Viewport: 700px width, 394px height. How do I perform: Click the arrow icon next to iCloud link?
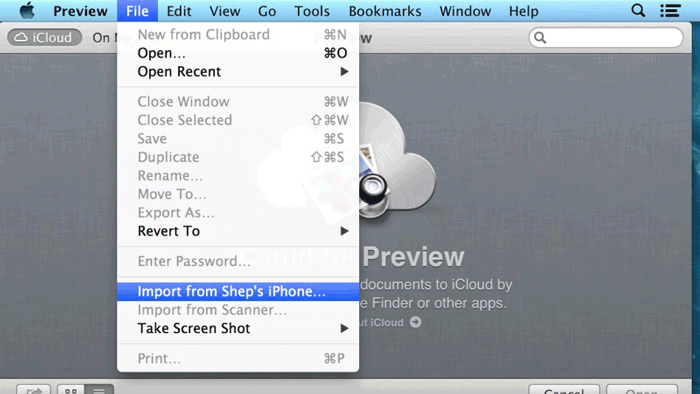pos(415,322)
